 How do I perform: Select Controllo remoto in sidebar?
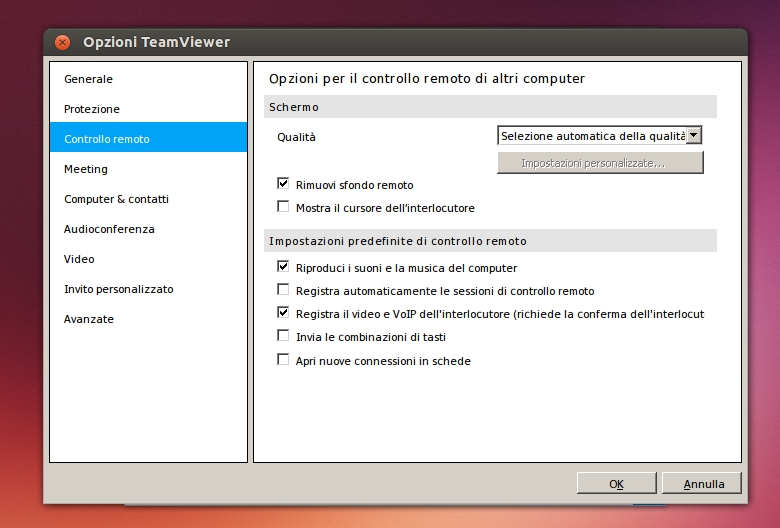click(x=148, y=139)
